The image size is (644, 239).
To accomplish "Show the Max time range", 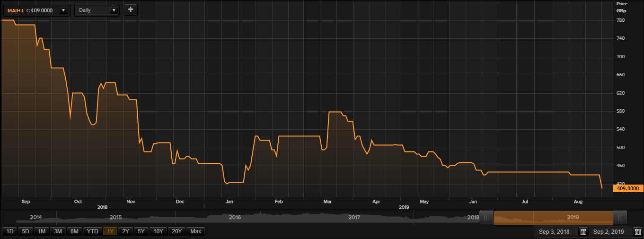I will pos(196,231).
